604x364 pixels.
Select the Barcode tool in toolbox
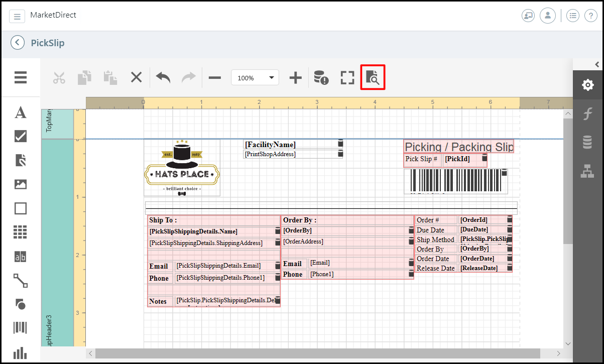point(21,328)
